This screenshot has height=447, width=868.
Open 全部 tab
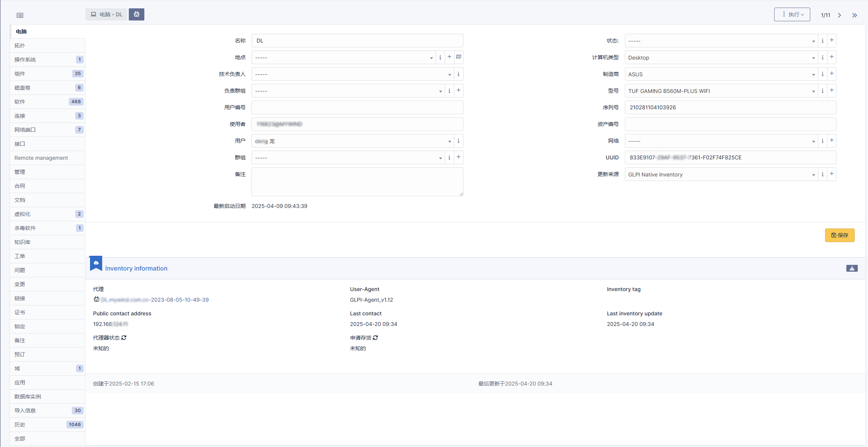pyautogui.click(x=47, y=439)
